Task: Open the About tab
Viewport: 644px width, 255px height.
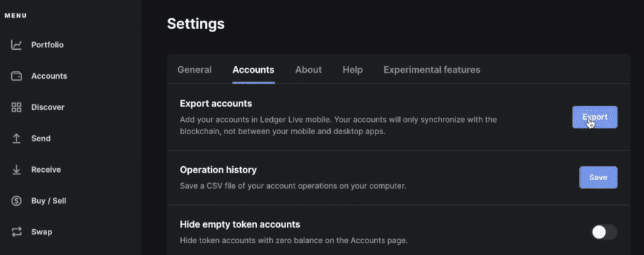Action: [x=308, y=70]
